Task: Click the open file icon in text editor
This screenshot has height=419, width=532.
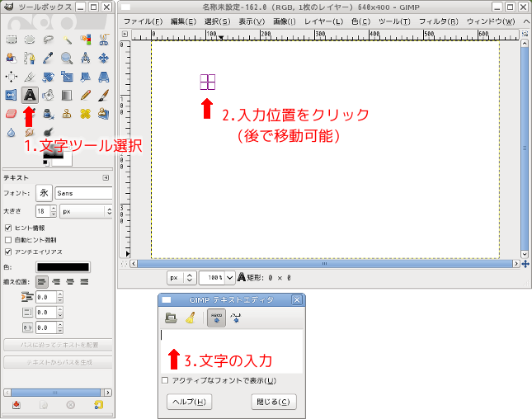Action: pos(171,317)
